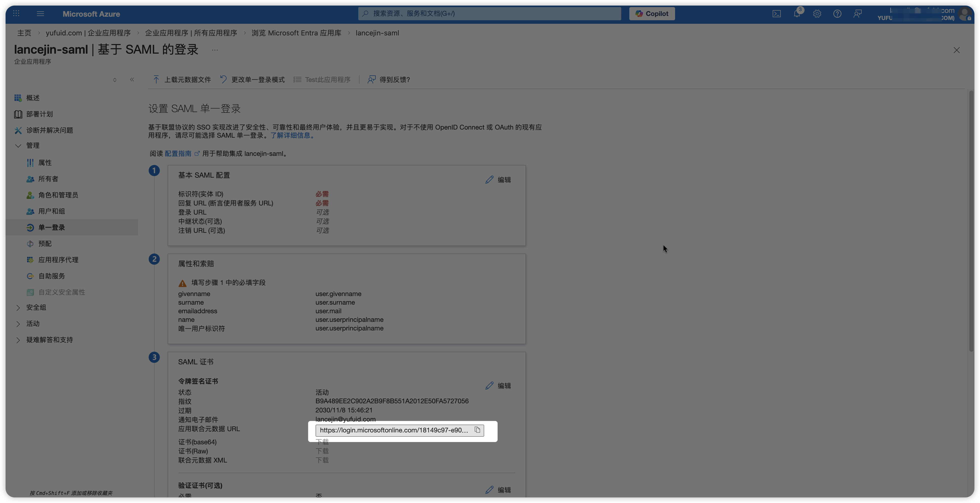Copy the app federation metadata URL
This screenshot has width=980, height=503.
pyautogui.click(x=477, y=430)
